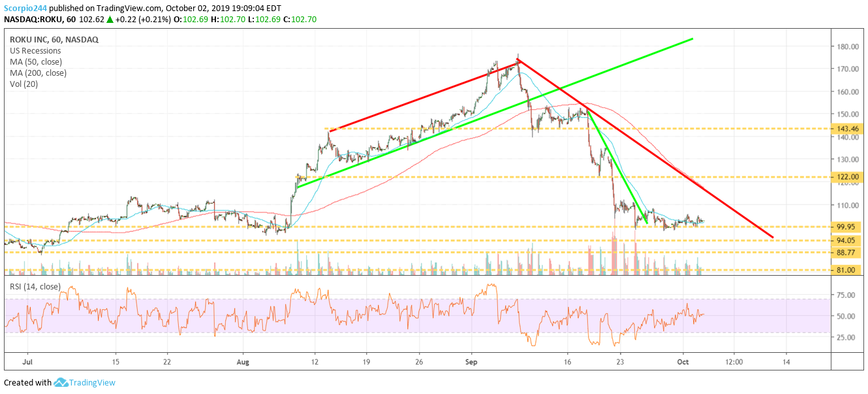Click the 12:00 label on time axis
The height and width of the screenshot is (394, 868).
734,361
